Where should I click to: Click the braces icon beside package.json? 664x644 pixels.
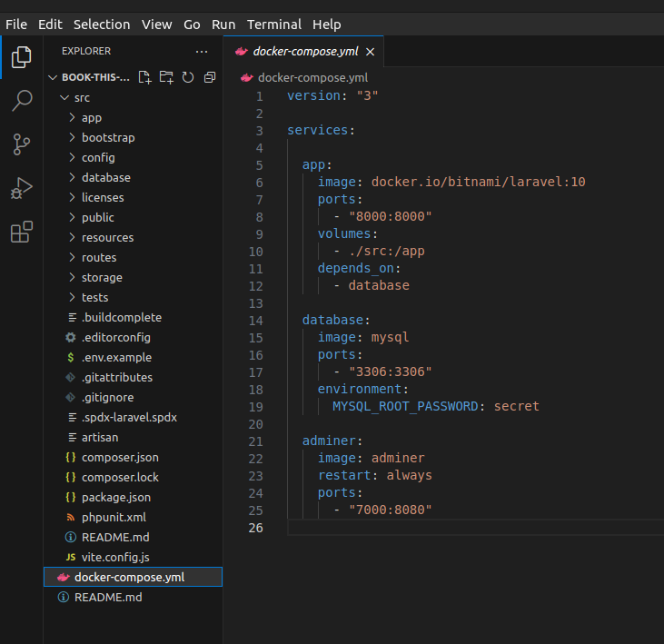(71, 497)
